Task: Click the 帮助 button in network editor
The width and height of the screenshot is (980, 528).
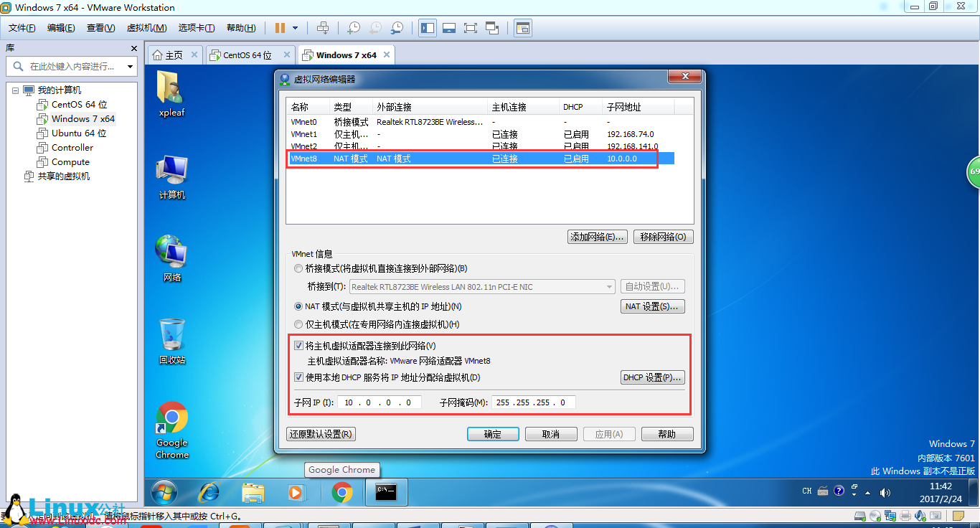Action: click(667, 434)
